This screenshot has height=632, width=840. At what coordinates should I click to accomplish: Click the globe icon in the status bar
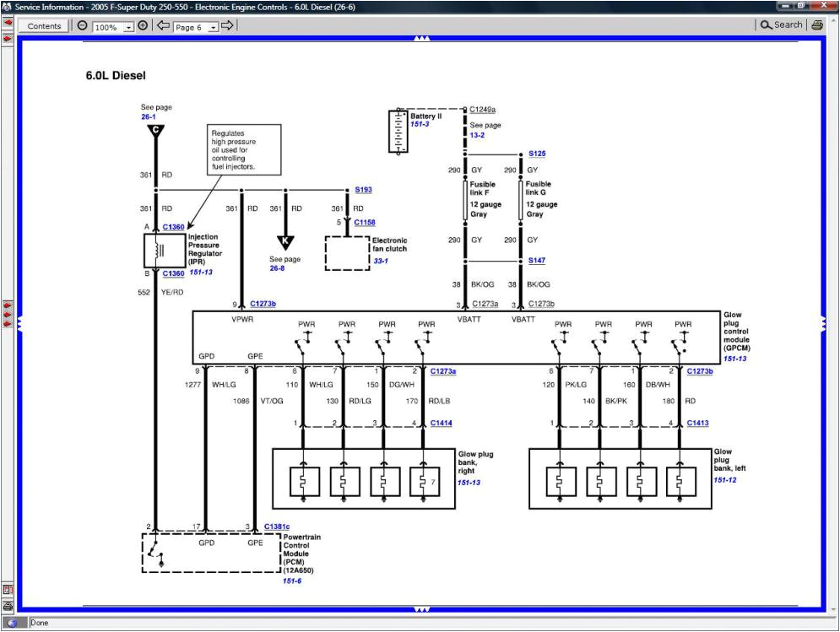pyautogui.click(x=12, y=623)
